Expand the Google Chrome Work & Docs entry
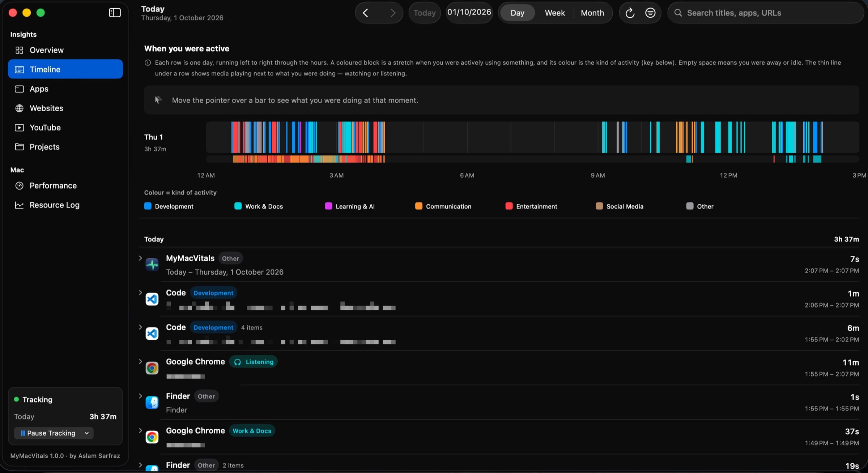 pos(140,430)
